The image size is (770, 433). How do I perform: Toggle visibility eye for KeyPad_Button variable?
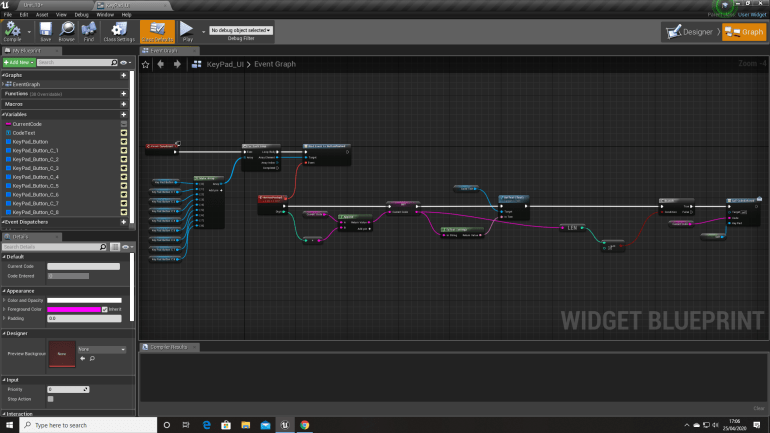124,142
